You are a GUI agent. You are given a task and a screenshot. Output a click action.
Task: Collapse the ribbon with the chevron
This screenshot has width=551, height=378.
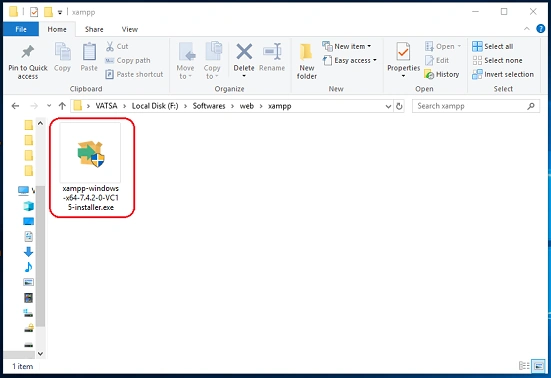[527, 29]
